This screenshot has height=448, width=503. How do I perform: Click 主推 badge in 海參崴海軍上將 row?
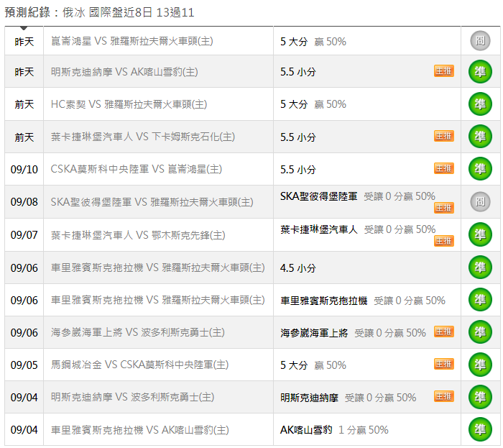click(x=443, y=332)
